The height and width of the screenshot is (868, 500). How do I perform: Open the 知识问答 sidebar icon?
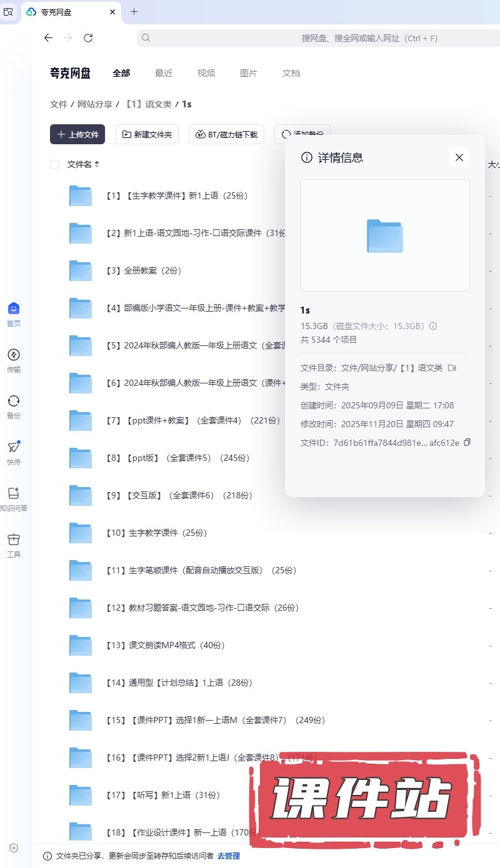[14, 493]
